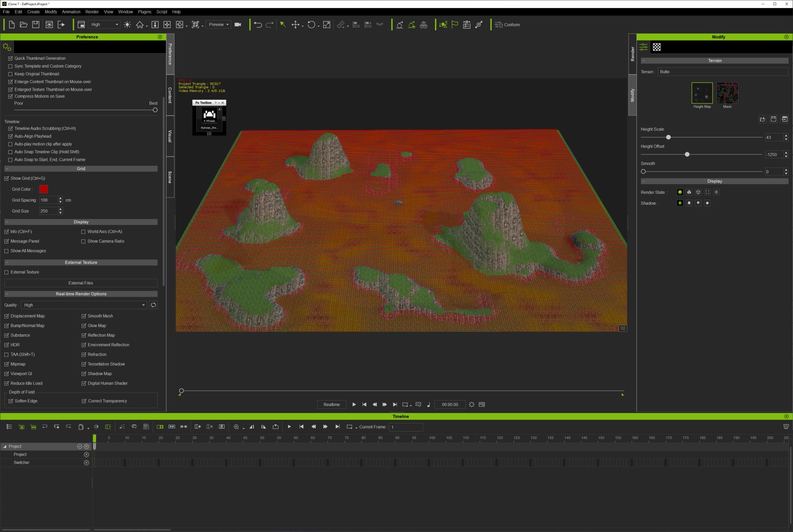
Task: Click reset quality refresh icon
Action: (x=153, y=305)
